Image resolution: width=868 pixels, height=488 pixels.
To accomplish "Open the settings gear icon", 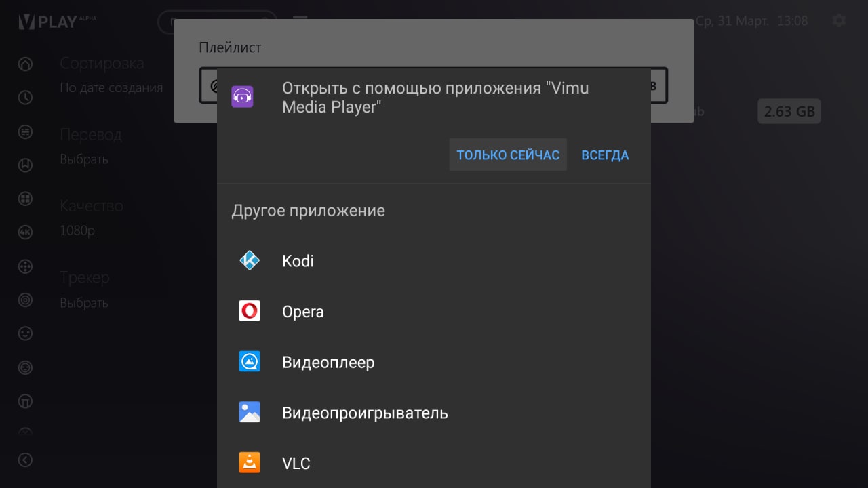I will (x=839, y=21).
